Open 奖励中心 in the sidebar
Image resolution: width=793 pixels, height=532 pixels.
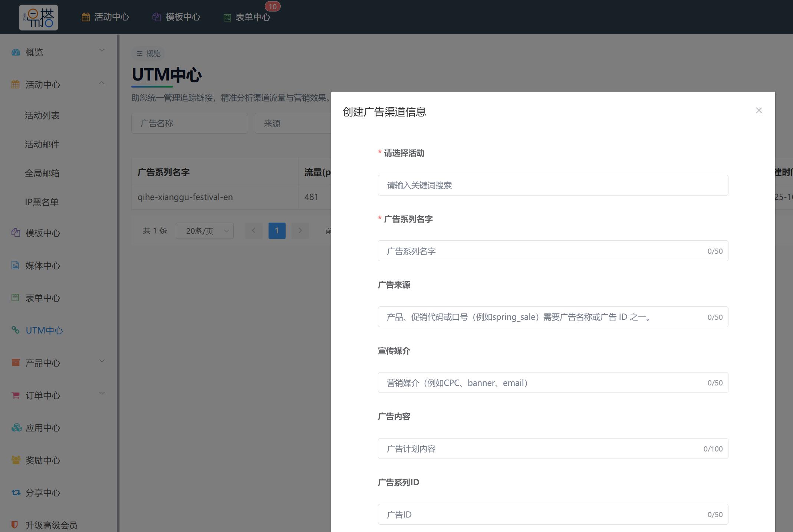[x=43, y=460]
